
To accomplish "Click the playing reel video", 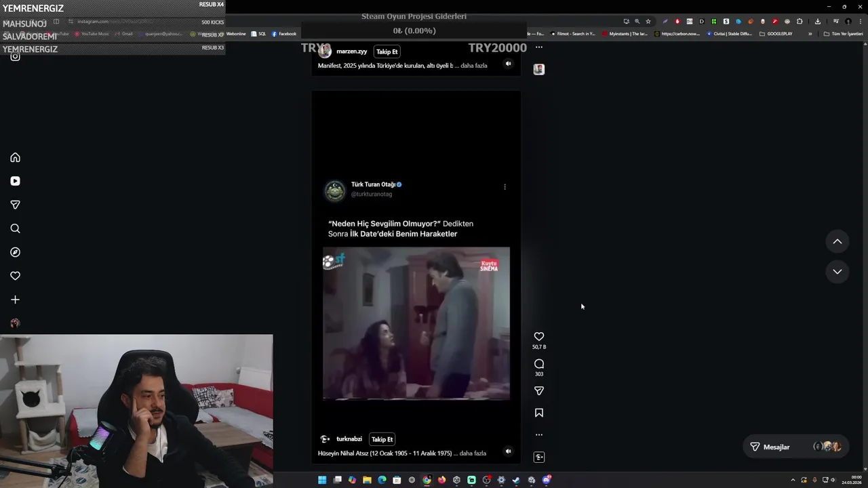I will [416, 323].
